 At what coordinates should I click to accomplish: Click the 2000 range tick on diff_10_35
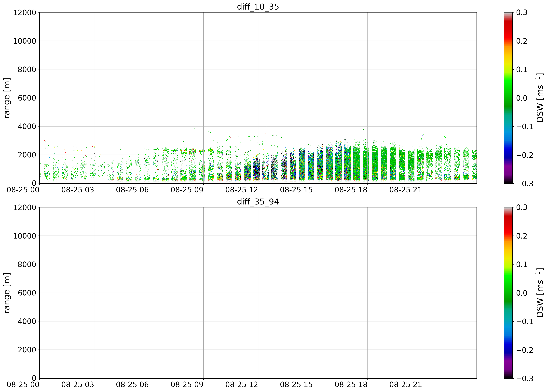click(27, 155)
